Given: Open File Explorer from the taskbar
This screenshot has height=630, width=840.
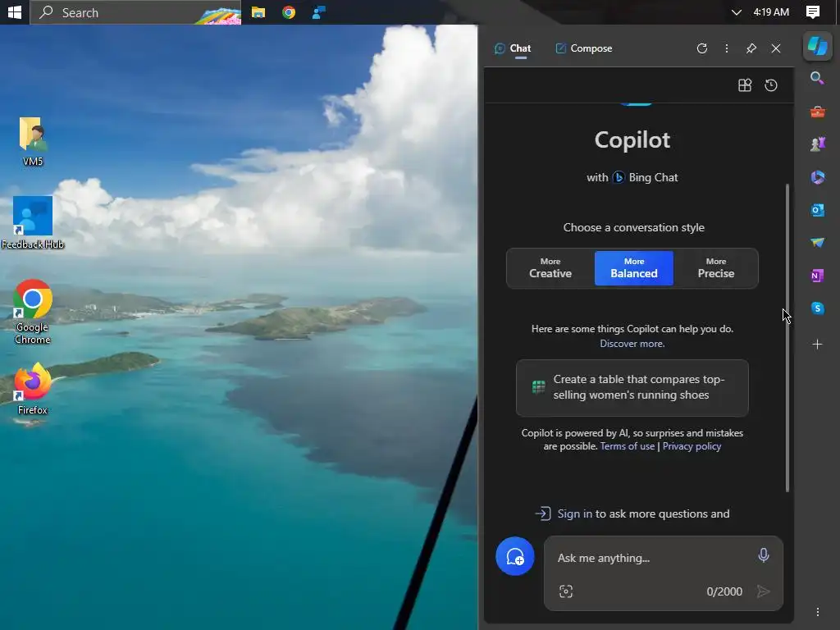Looking at the screenshot, I should click(258, 11).
